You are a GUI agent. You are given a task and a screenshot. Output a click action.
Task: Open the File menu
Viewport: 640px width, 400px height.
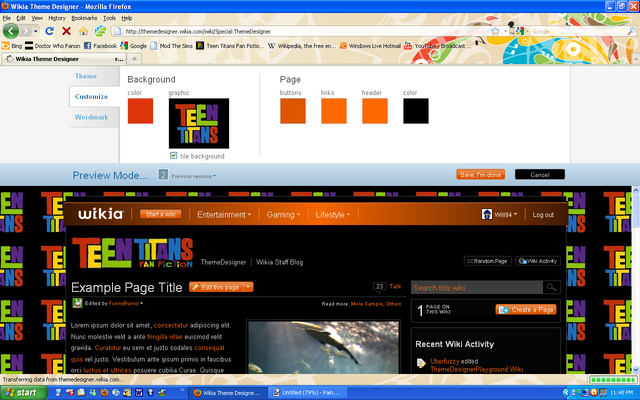(x=7, y=18)
